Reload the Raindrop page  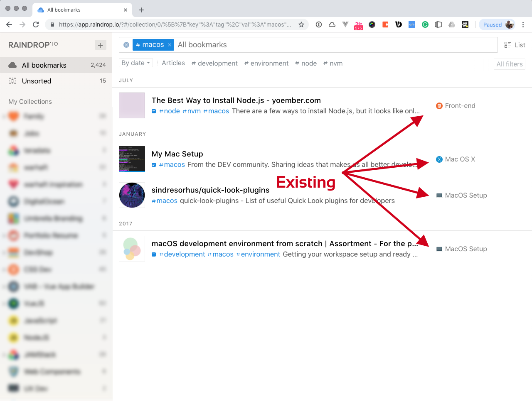(x=36, y=24)
